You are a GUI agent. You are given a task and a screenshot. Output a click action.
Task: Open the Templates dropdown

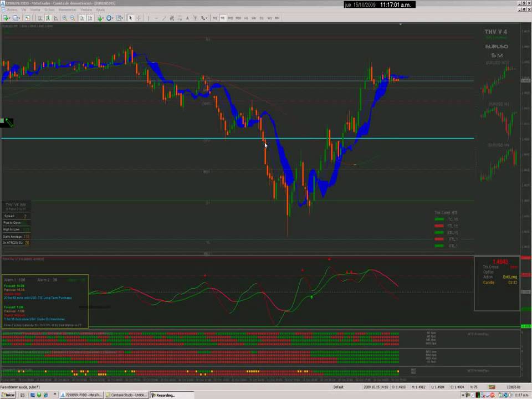click(x=120, y=18)
